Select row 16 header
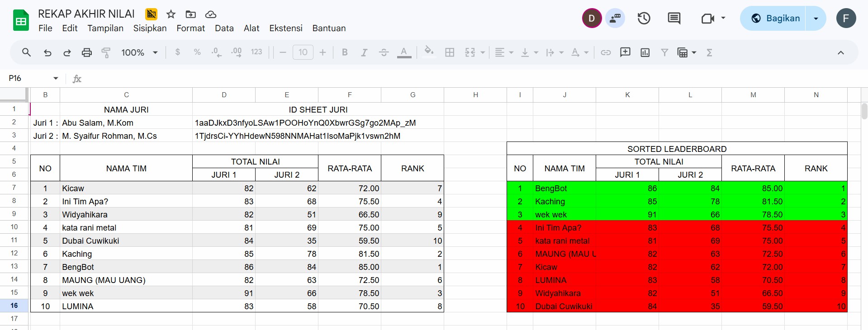The width and height of the screenshot is (868, 330). pos(14,306)
